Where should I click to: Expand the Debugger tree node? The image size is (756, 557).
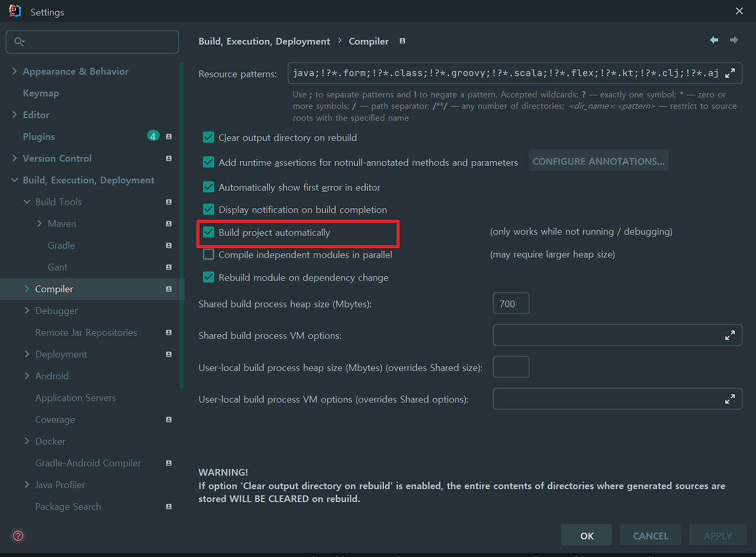tap(27, 310)
